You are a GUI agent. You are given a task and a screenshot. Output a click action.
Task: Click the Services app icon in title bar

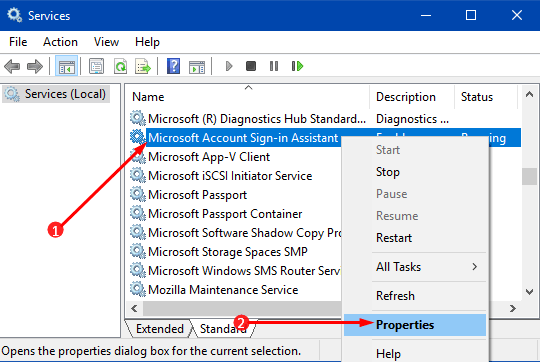[x=14, y=15]
